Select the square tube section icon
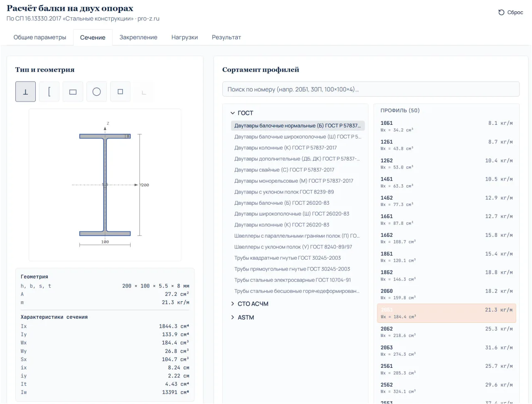The width and height of the screenshot is (532, 404). click(x=120, y=92)
